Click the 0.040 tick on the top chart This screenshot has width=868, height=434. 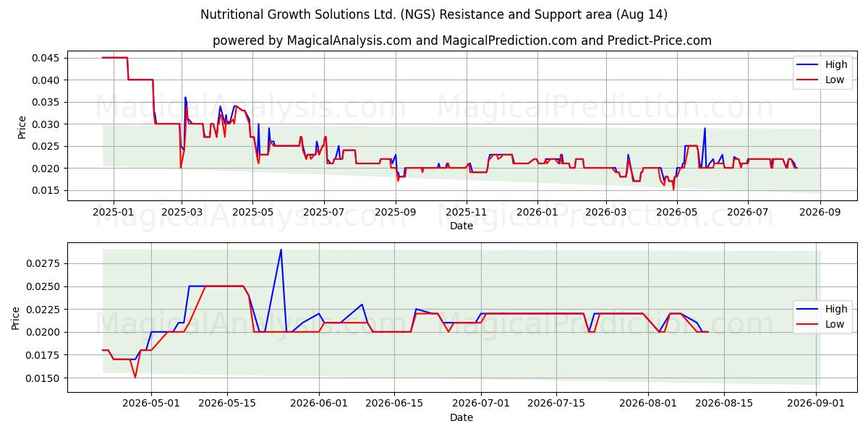pyautogui.click(x=47, y=80)
